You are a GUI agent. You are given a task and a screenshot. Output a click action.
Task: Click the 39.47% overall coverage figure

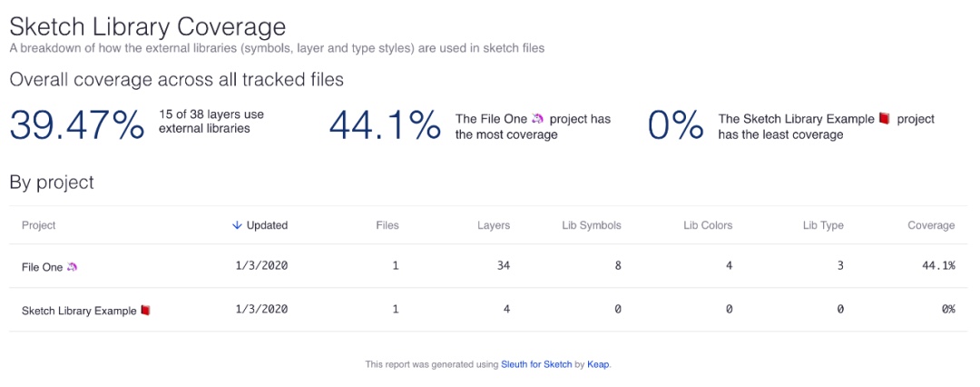tap(77, 125)
